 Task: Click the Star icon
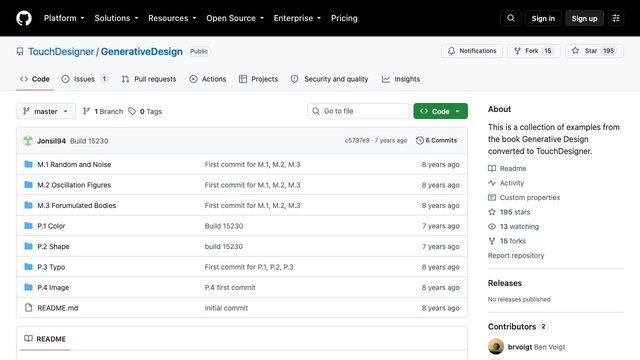coord(576,51)
